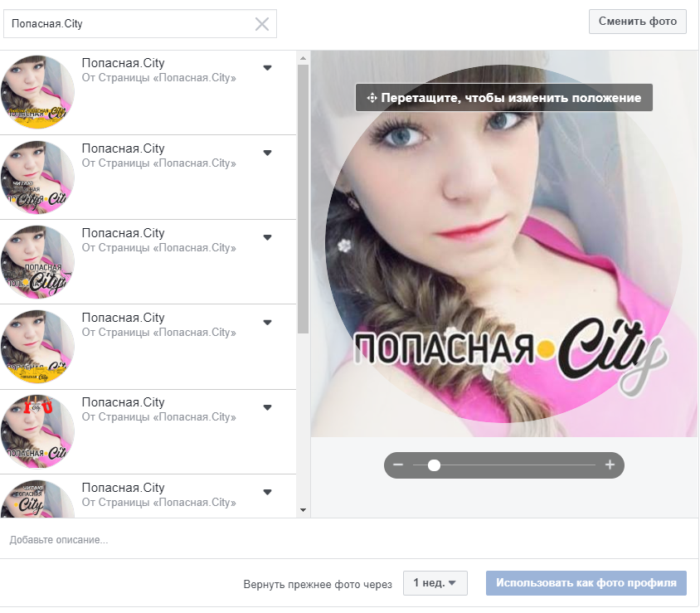Screen dimensions: 700x613
Task: Select the first frame thumbnail in the list
Action: 37,92
